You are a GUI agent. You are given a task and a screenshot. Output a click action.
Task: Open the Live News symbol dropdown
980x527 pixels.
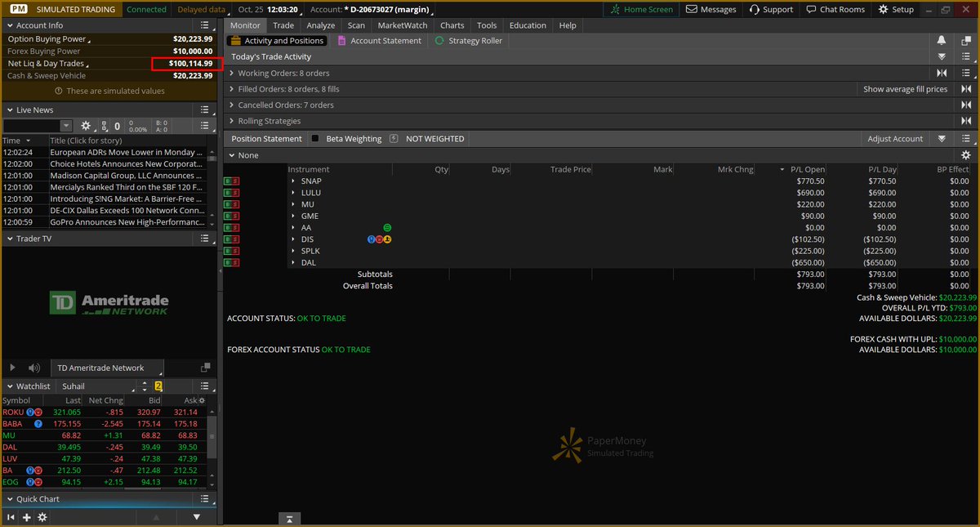point(66,126)
